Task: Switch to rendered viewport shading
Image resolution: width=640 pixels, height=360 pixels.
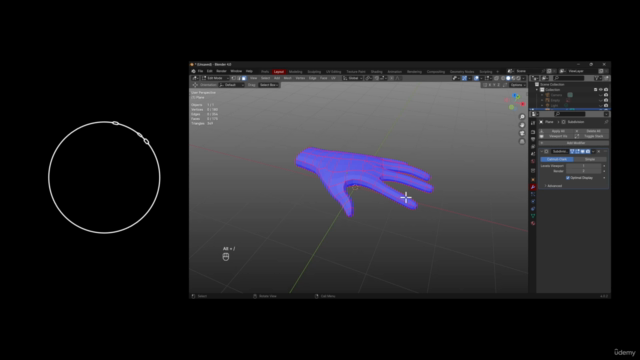Action: (519, 78)
